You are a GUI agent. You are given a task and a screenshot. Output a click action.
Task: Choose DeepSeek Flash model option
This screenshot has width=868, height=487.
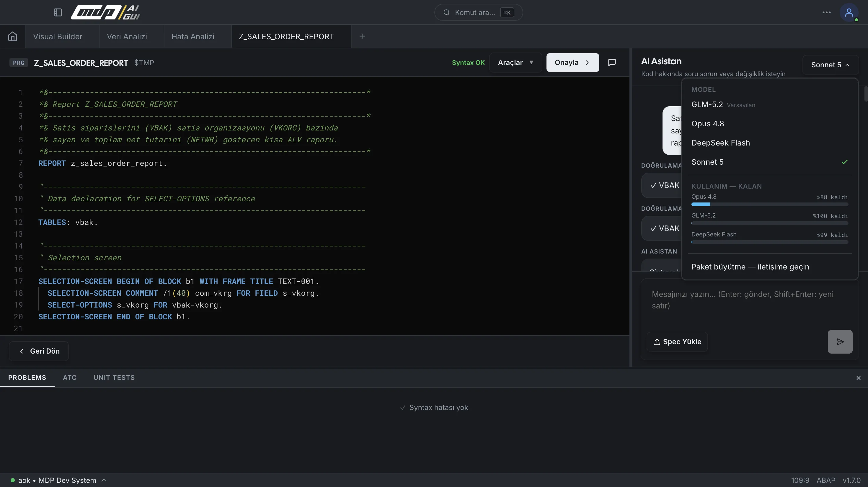[770, 143]
